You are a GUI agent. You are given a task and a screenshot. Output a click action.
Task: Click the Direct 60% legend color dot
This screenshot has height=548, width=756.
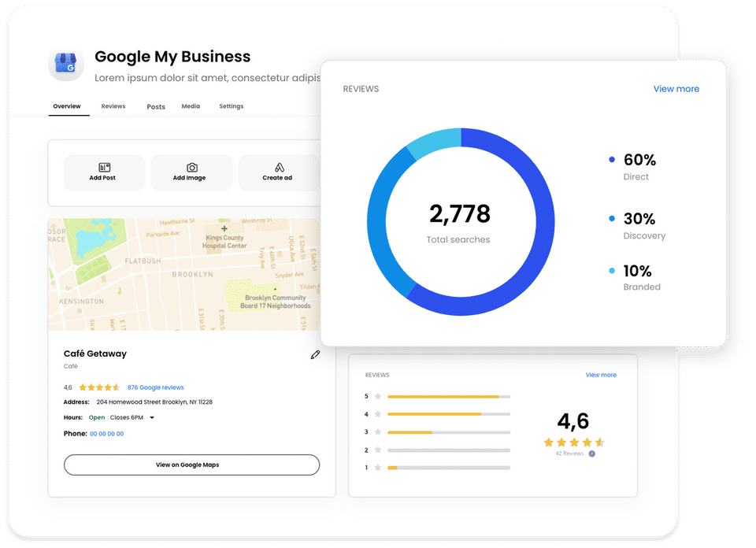click(x=612, y=160)
